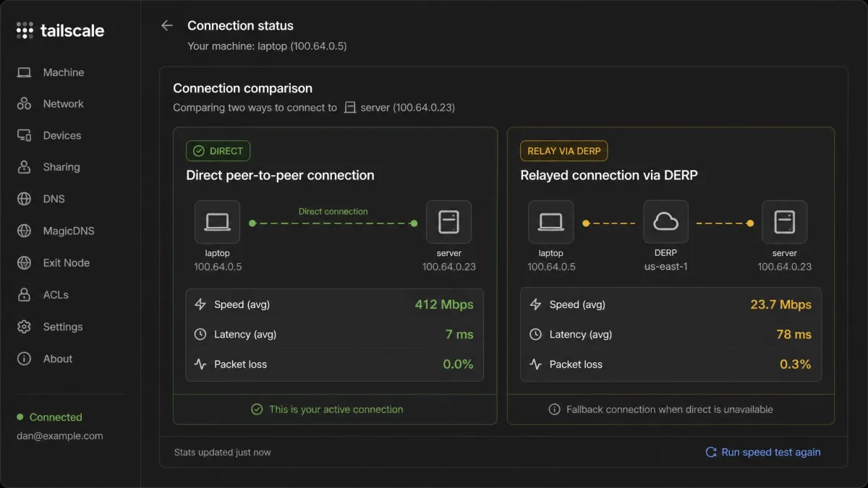The height and width of the screenshot is (488, 868).
Task: Run speed test again
Action: [x=763, y=452]
